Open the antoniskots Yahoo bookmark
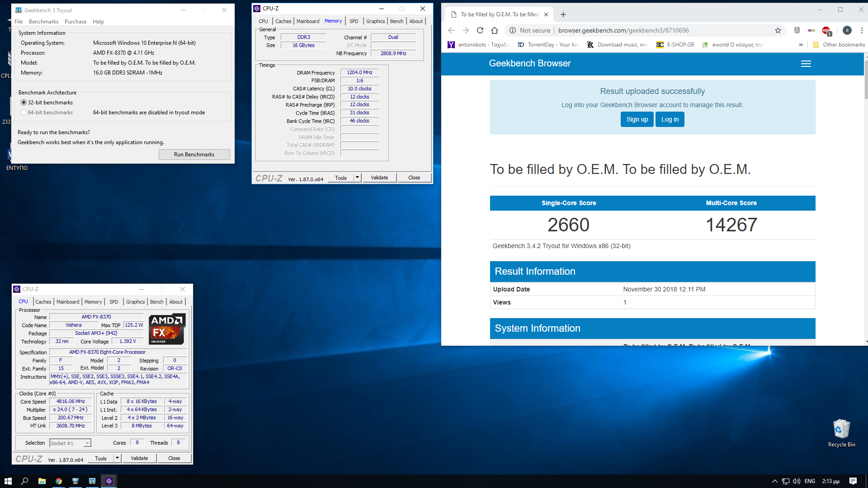This screenshot has width=868, height=488. [478, 45]
